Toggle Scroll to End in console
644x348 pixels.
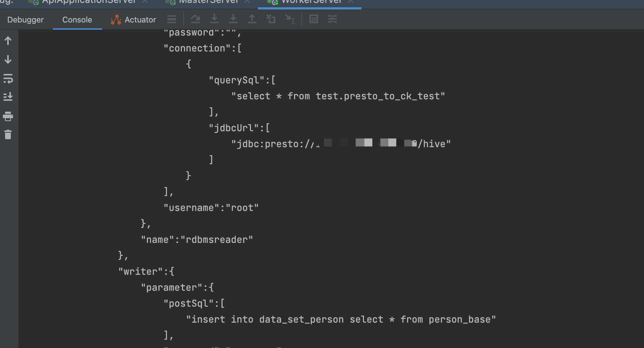point(8,97)
